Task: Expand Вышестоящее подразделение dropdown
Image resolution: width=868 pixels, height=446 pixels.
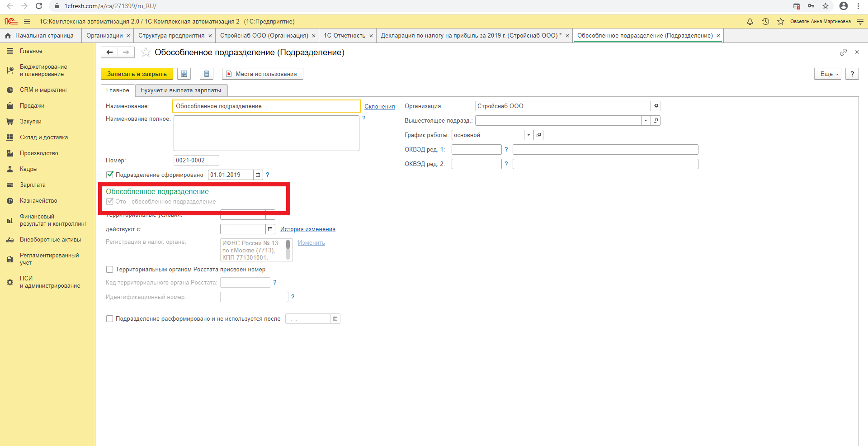Action: (646, 121)
